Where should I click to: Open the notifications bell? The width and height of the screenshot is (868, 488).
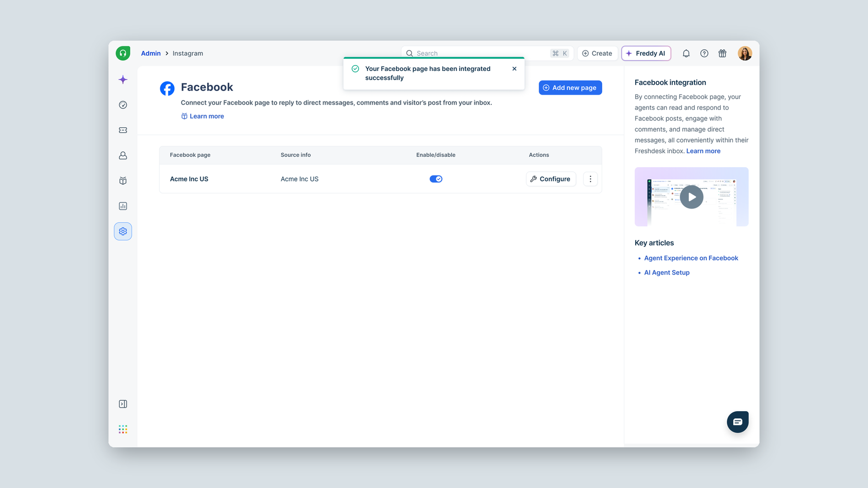point(686,53)
